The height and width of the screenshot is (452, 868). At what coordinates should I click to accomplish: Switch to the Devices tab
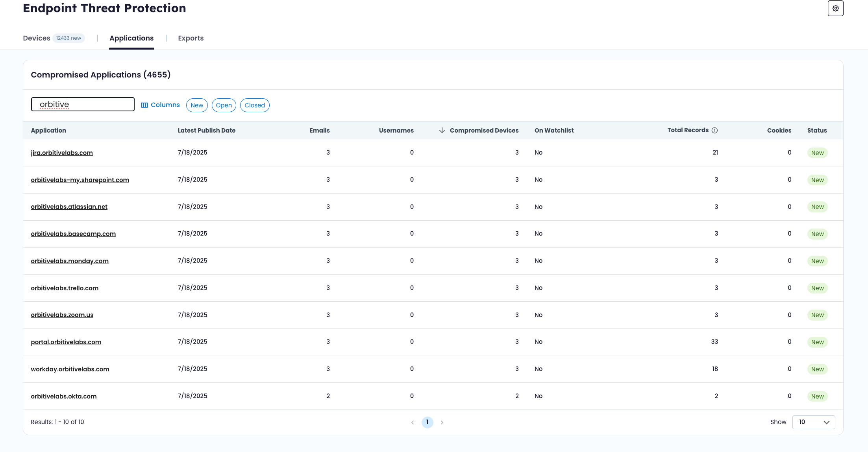(37, 38)
